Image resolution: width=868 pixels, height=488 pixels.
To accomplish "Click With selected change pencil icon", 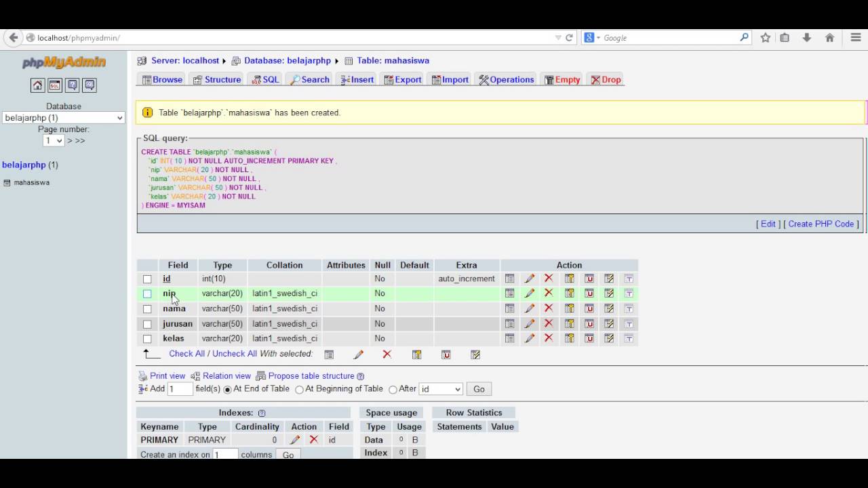I will 359,354.
